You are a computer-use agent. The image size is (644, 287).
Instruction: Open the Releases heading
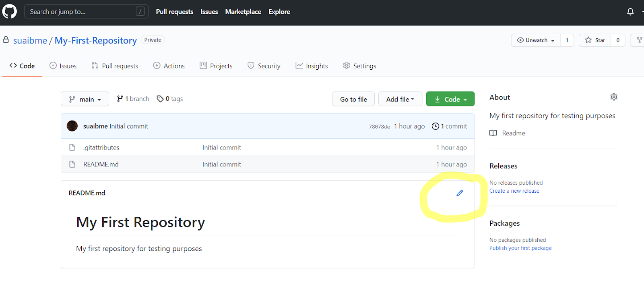click(504, 166)
